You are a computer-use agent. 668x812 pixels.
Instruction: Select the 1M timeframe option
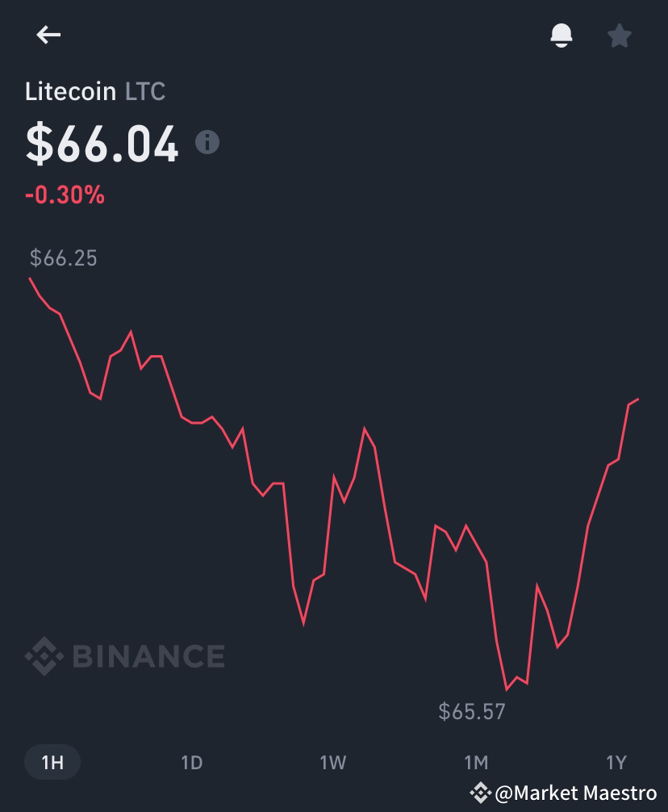pos(476,761)
